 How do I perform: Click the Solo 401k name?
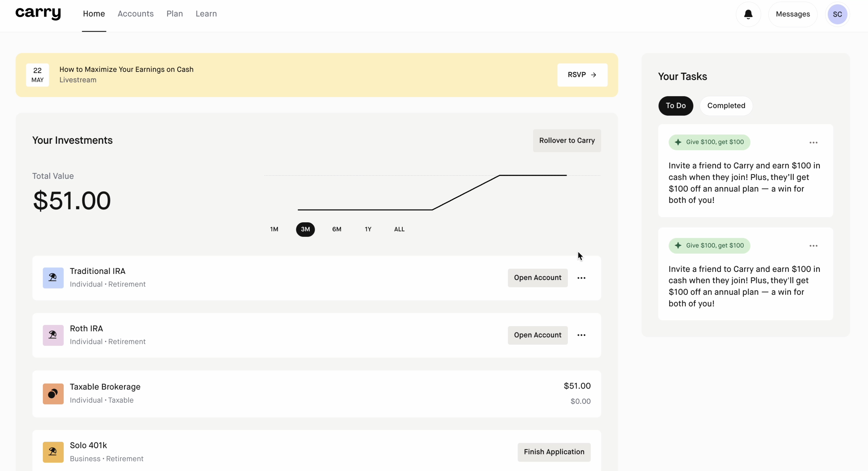coord(88,446)
